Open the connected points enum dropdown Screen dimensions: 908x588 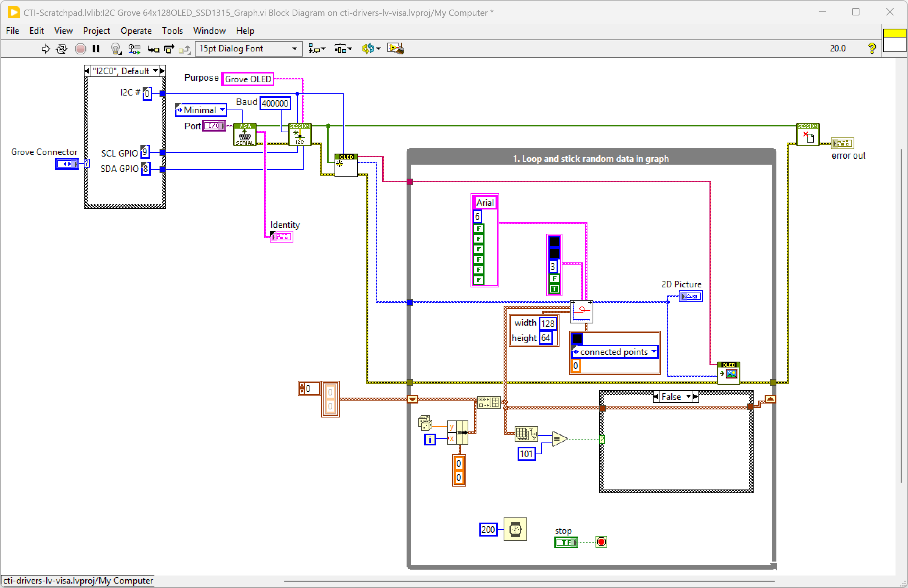click(x=654, y=352)
